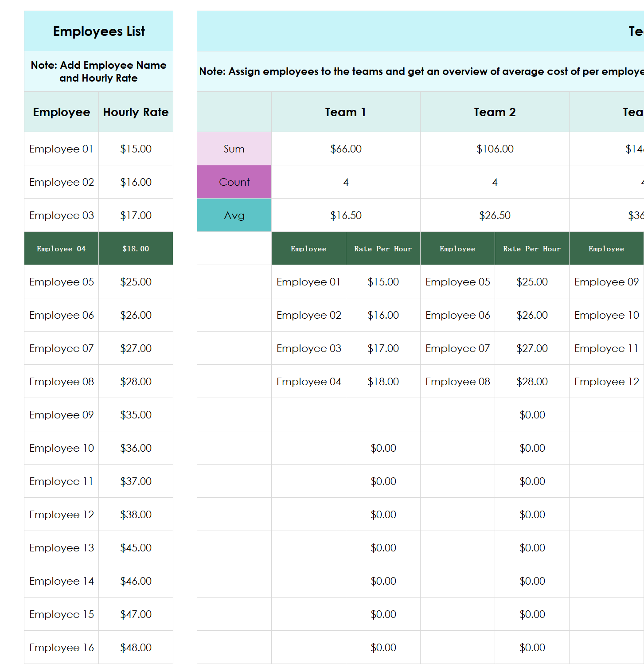Click Employee 09 in the Employees List
Screen dimensions: 644x664
coord(61,414)
